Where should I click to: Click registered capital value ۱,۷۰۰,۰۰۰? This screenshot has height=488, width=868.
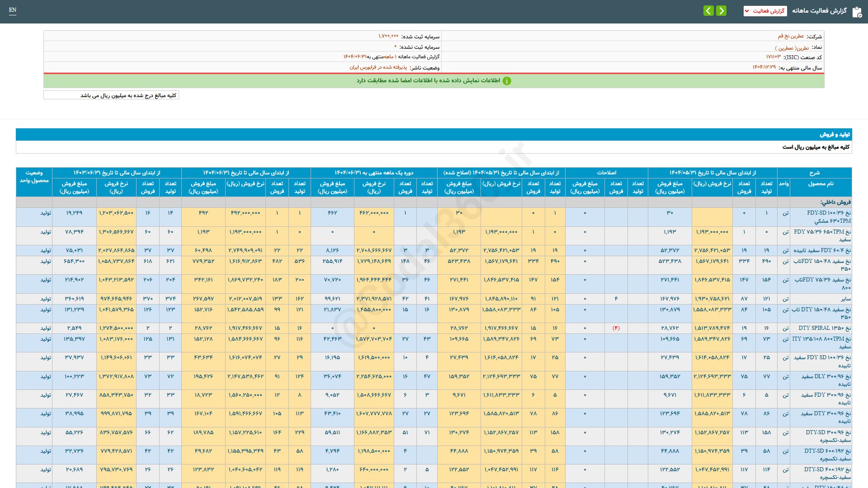point(388,36)
